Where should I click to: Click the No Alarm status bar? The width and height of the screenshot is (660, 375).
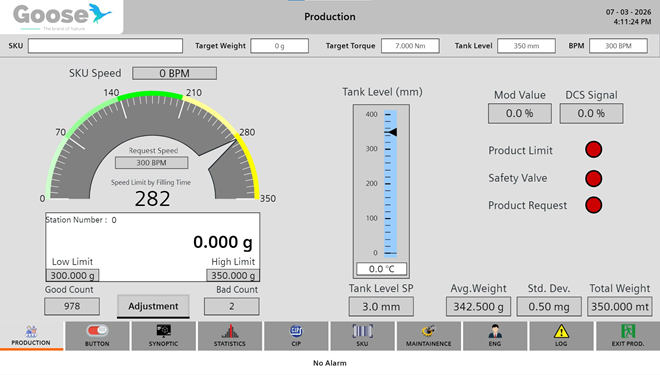pyautogui.click(x=330, y=363)
